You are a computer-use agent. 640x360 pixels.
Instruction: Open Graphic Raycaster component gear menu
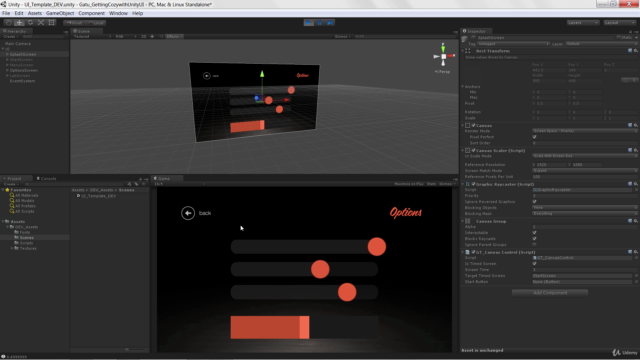(636, 184)
